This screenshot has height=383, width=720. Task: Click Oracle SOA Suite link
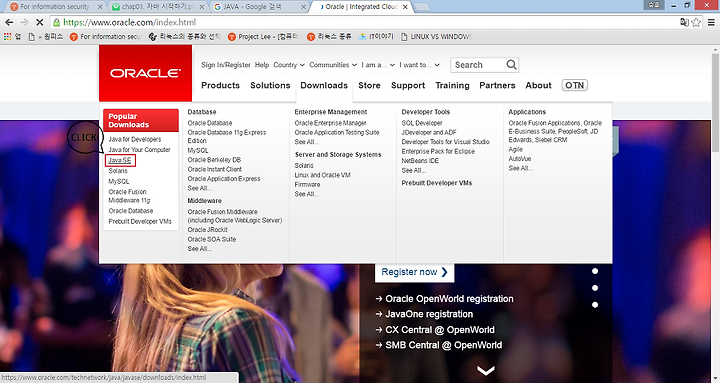[x=212, y=239]
